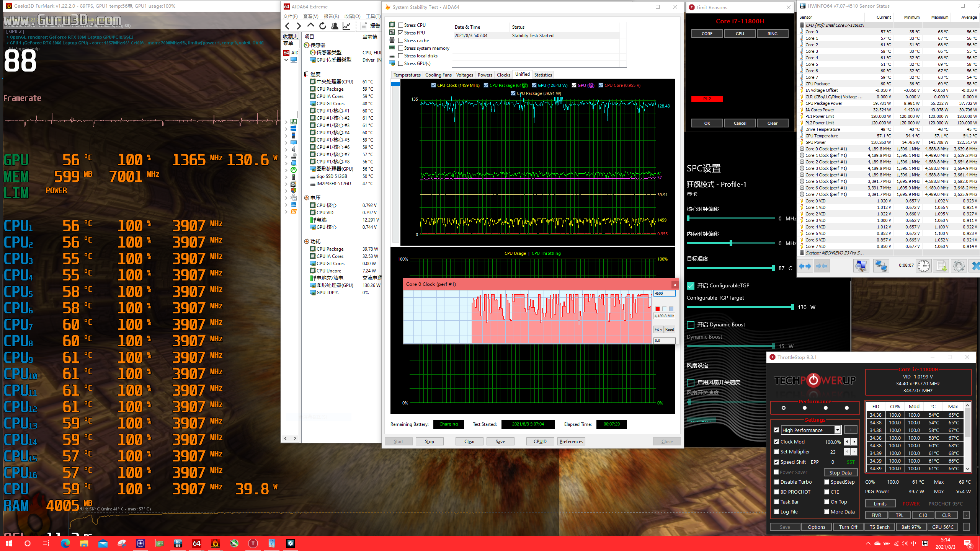The height and width of the screenshot is (551, 980).
Task: Click TS Bench button in ThrottleStop
Action: tap(879, 527)
